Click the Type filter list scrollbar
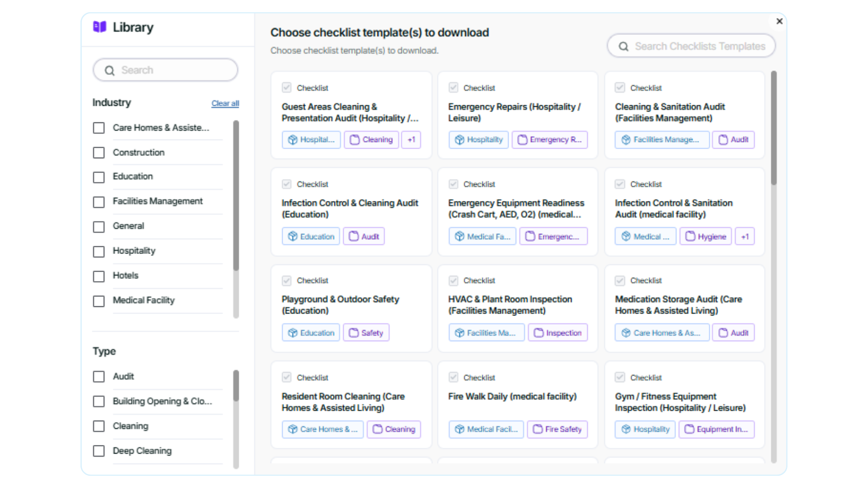The height and width of the screenshot is (488, 868). pyautogui.click(x=236, y=386)
